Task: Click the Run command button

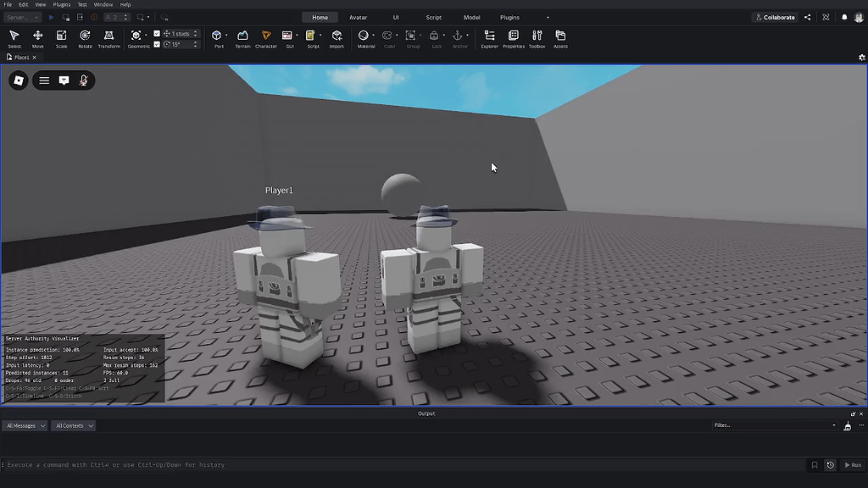Action: (853, 465)
